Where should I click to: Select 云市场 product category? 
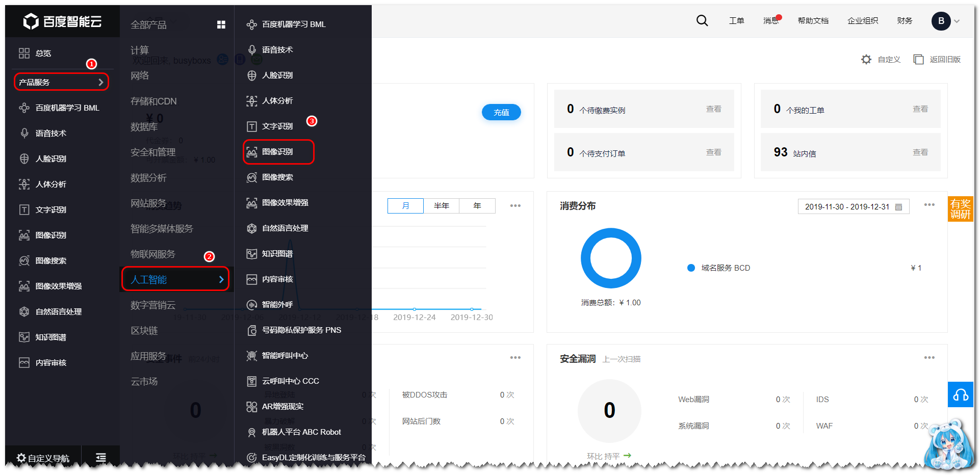pyautogui.click(x=144, y=381)
